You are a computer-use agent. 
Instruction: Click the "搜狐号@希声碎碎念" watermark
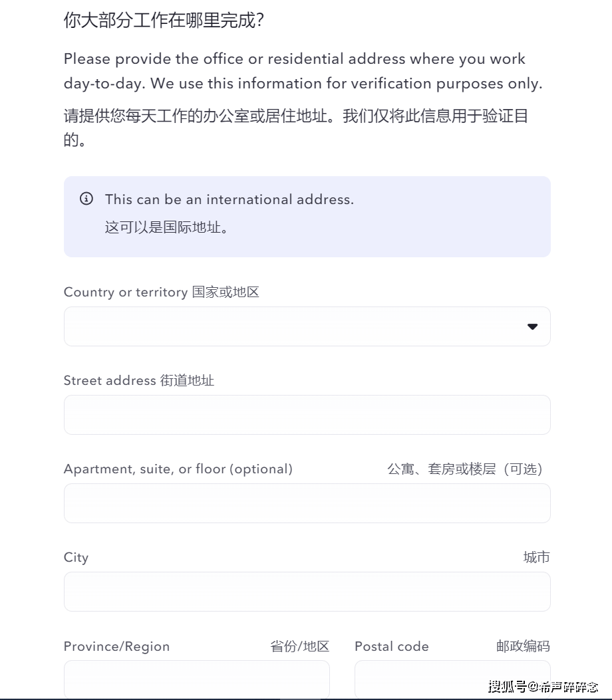pyautogui.click(x=543, y=686)
